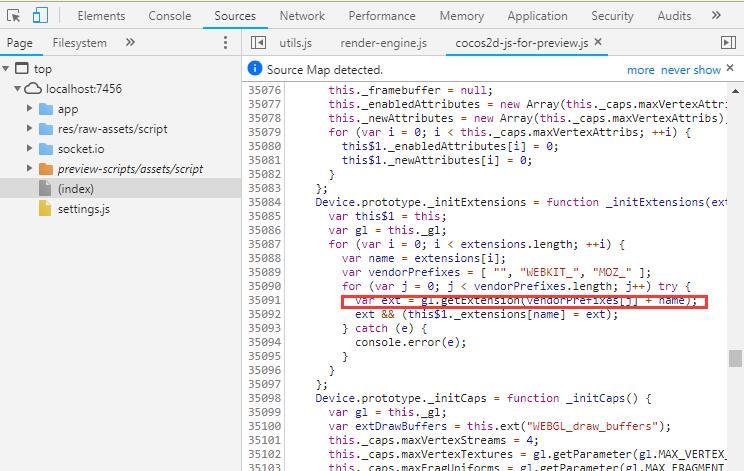Viewport: 744px width, 471px height.
Task: Show more navigator tabs chevron
Action: point(130,43)
